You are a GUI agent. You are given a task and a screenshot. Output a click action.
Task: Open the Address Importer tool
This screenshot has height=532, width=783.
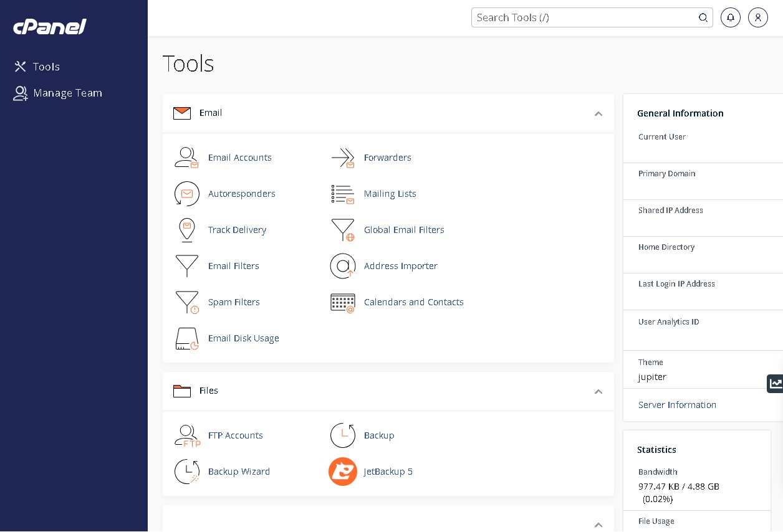400,266
